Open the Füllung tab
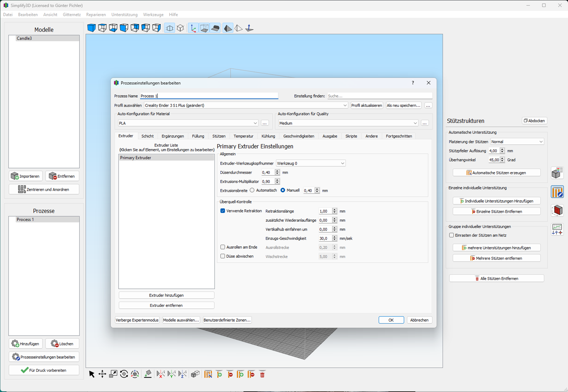Viewport: 568px width, 392px height. coord(198,136)
